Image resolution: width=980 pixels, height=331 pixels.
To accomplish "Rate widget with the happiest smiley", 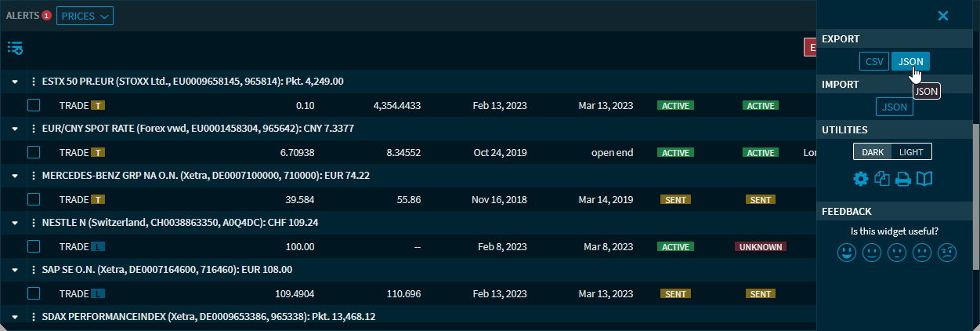I will point(846,253).
